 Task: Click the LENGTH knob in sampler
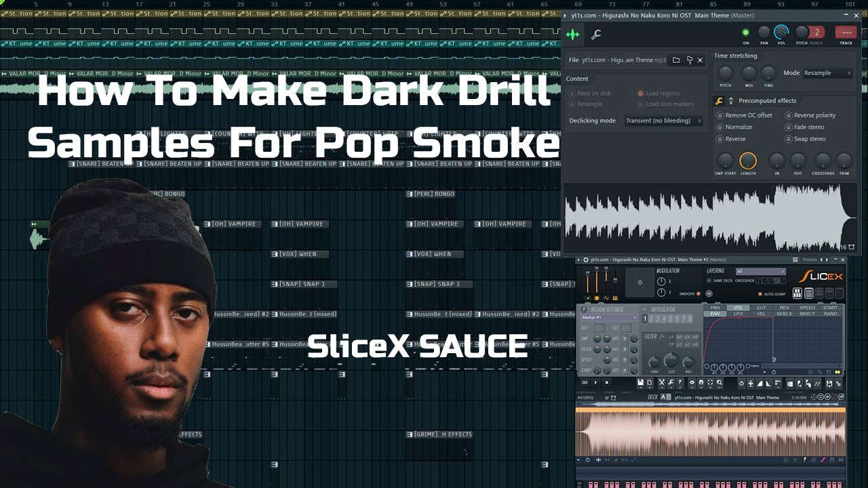point(748,161)
